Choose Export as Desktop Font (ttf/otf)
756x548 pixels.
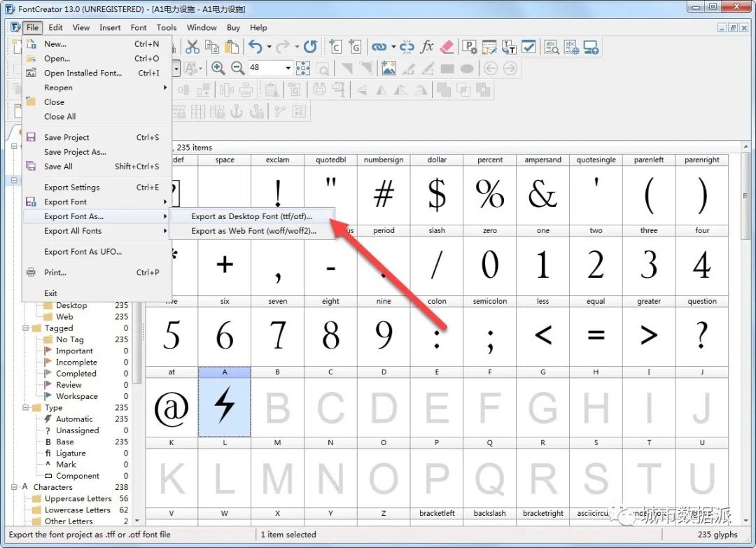coord(252,216)
